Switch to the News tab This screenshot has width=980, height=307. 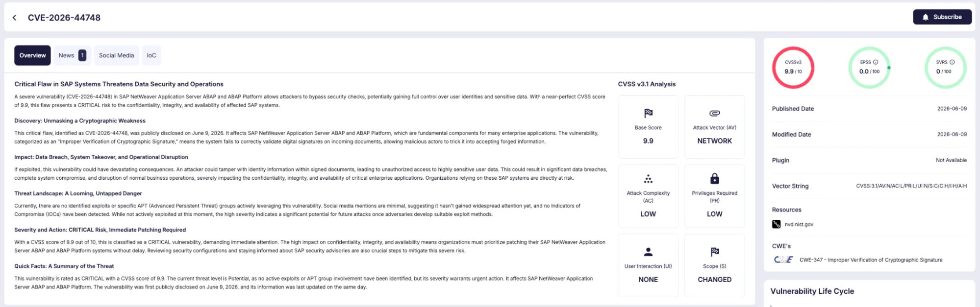pyautogui.click(x=72, y=55)
